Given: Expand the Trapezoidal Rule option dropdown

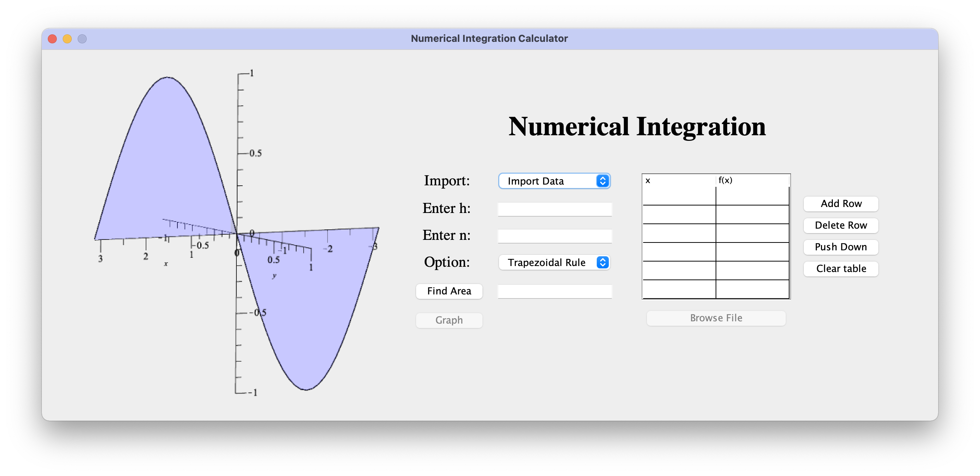Looking at the screenshot, I should pyautogui.click(x=548, y=263).
